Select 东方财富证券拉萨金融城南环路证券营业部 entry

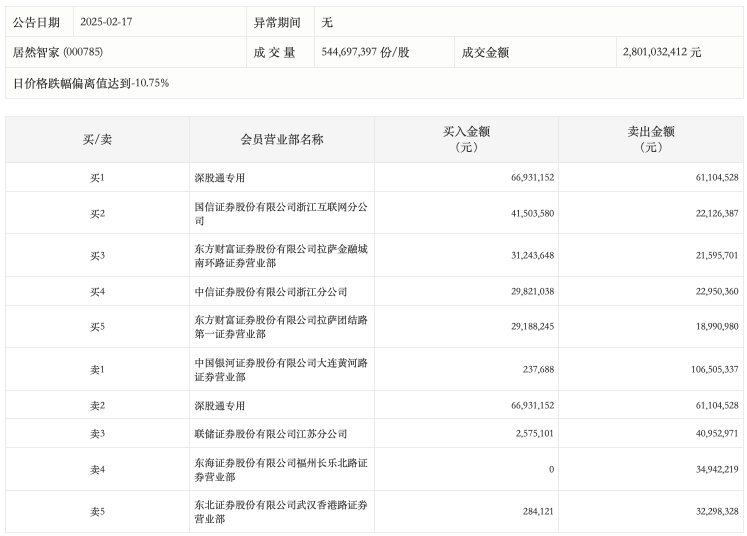(281, 256)
